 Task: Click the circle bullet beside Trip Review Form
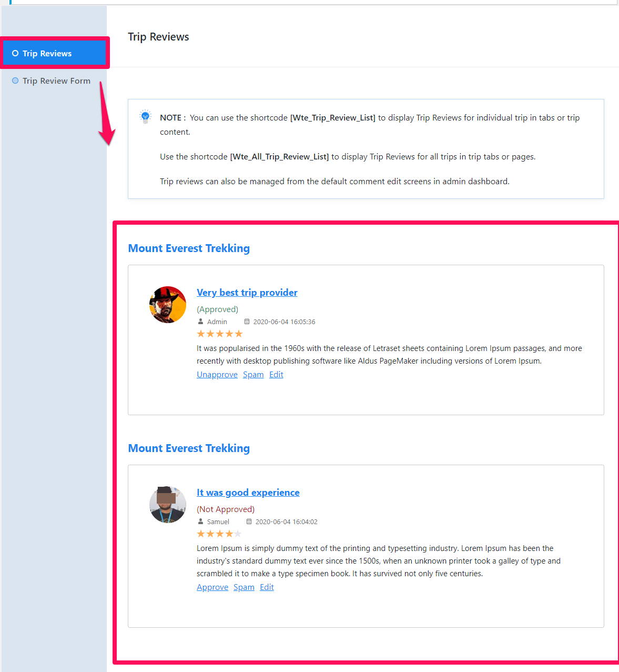click(x=15, y=81)
